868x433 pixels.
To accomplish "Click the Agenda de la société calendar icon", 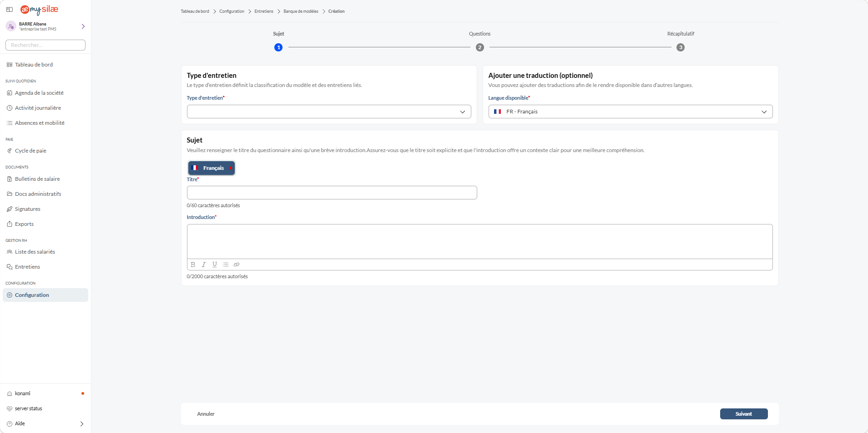I will point(10,93).
